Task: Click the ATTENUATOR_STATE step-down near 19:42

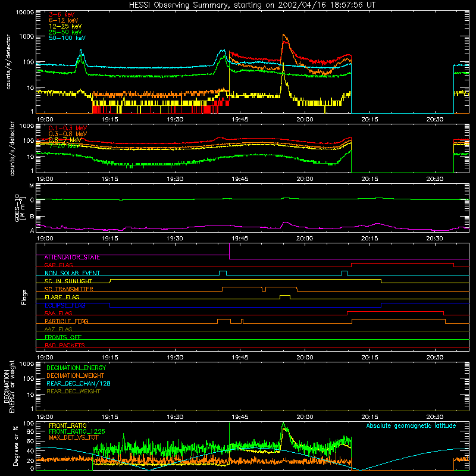Action: 229,251
